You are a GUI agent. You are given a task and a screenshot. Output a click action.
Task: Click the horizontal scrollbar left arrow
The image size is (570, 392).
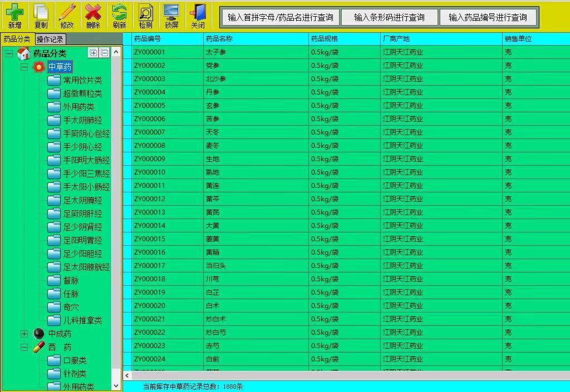point(127,375)
